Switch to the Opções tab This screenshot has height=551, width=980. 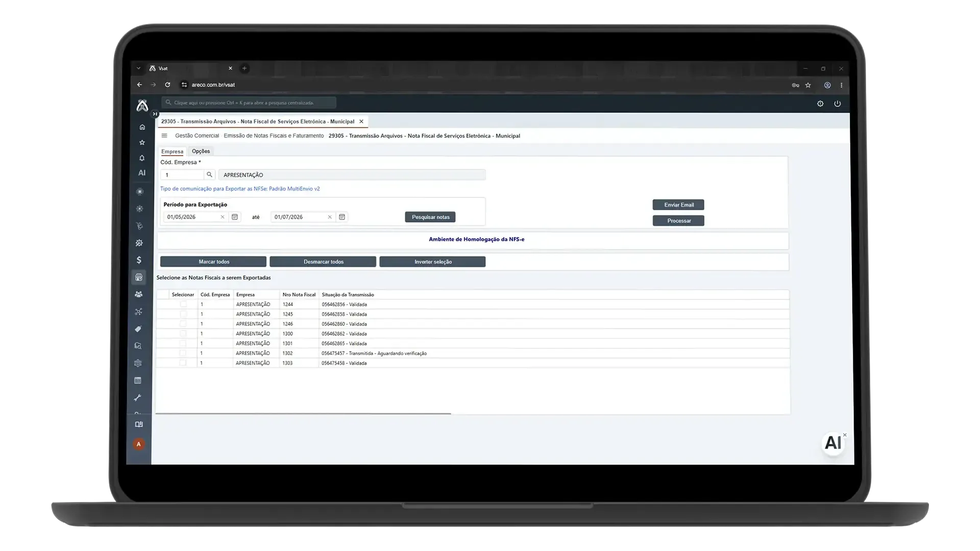pos(201,151)
